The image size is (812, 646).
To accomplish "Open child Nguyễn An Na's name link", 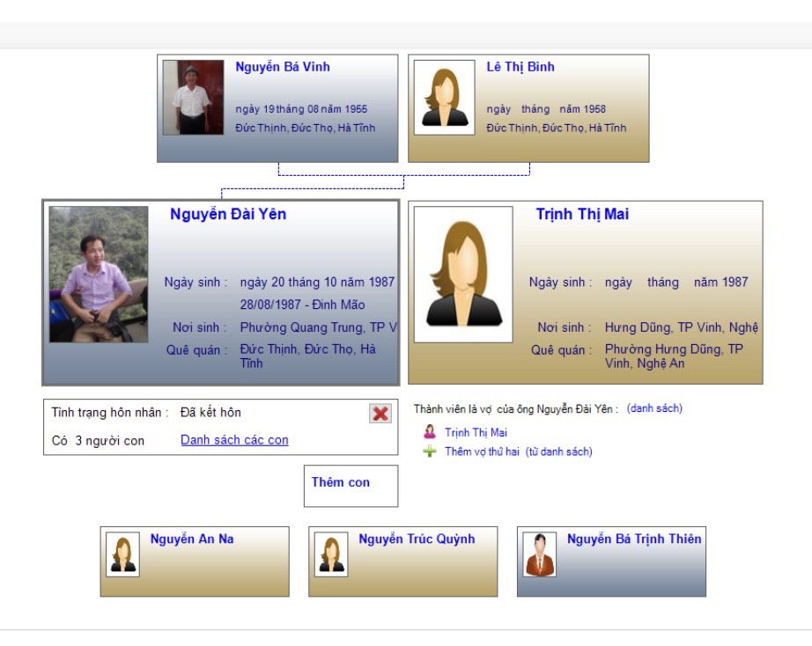I will 192,539.
